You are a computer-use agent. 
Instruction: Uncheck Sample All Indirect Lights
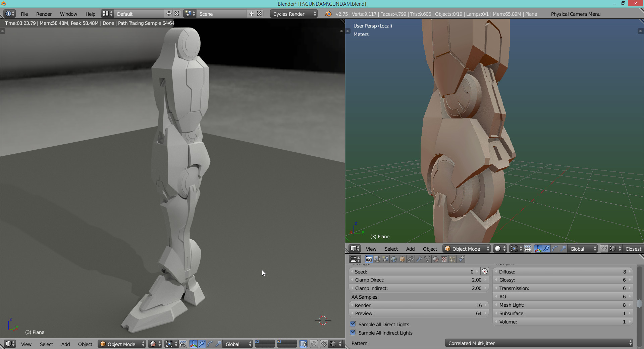tap(353, 333)
